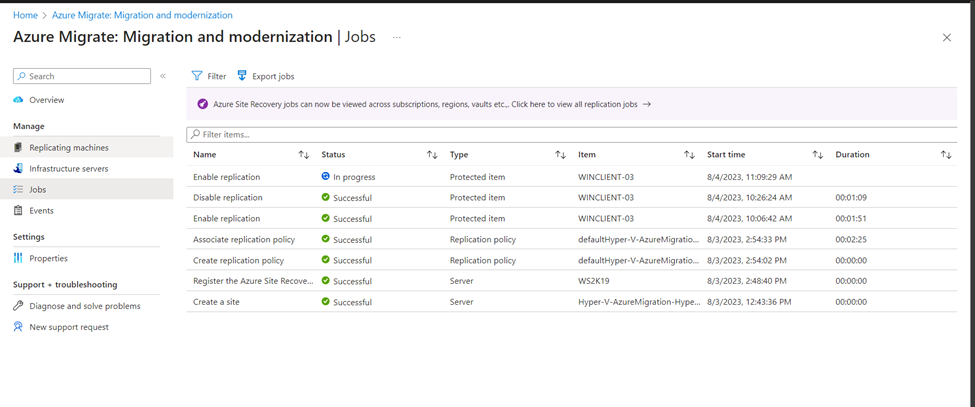
Task: Sort jobs by Status column arrows
Action: click(x=432, y=155)
